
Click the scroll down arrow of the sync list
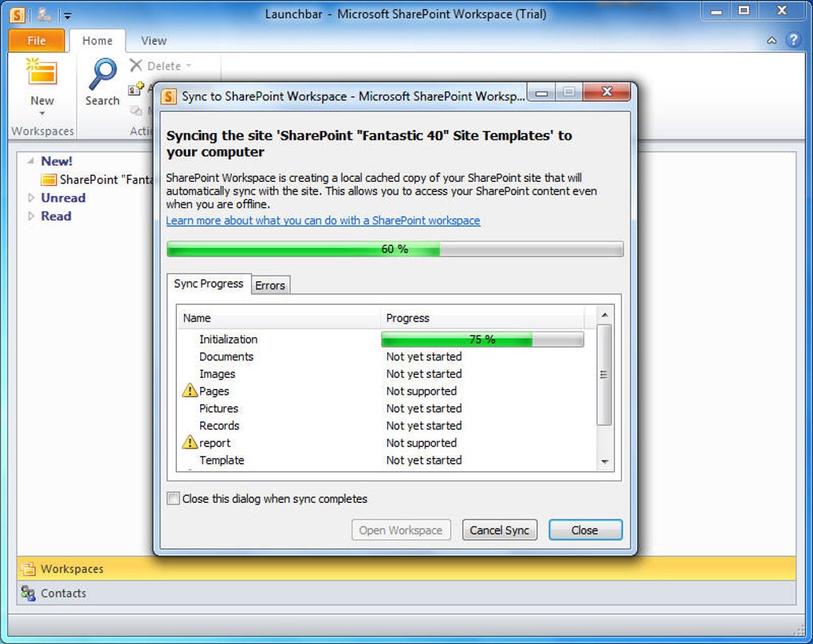click(604, 461)
